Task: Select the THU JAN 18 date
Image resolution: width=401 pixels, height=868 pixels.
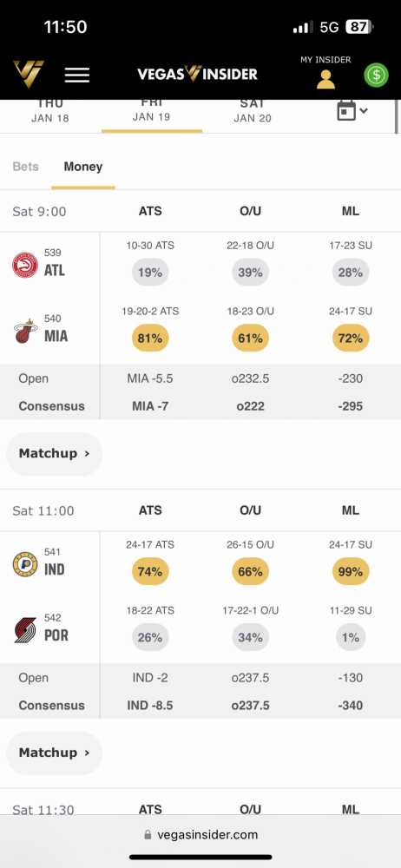Action: tap(50, 111)
